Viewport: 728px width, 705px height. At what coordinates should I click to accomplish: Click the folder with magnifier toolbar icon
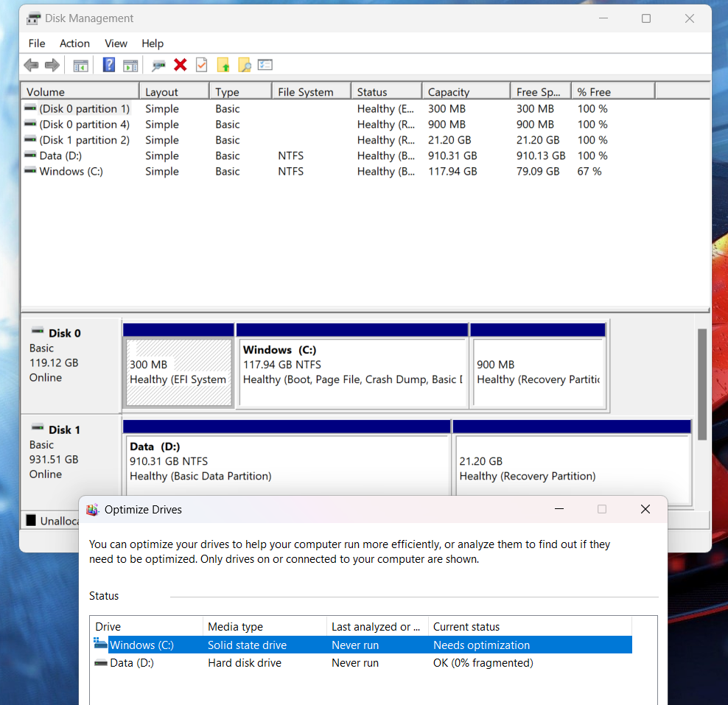(x=245, y=65)
